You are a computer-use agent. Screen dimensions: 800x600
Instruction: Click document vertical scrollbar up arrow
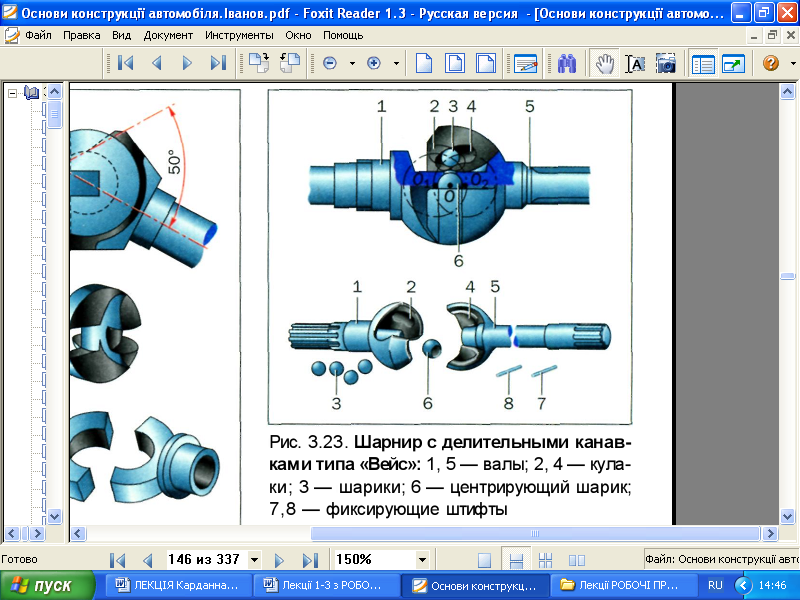[x=787, y=92]
